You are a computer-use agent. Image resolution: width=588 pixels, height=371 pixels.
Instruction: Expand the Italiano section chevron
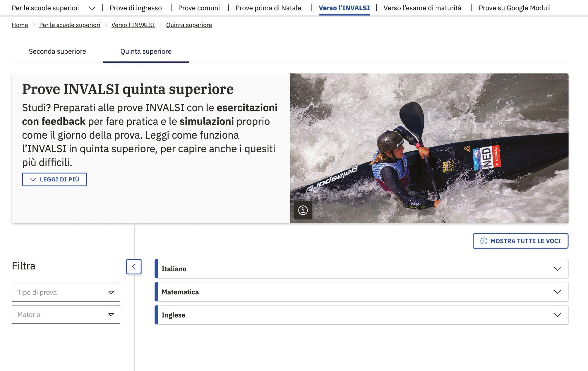(557, 269)
